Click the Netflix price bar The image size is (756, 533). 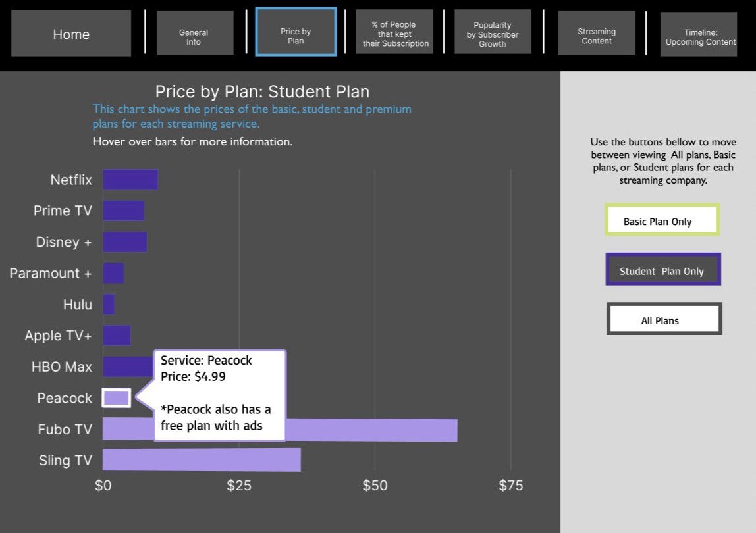pos(130,179)
